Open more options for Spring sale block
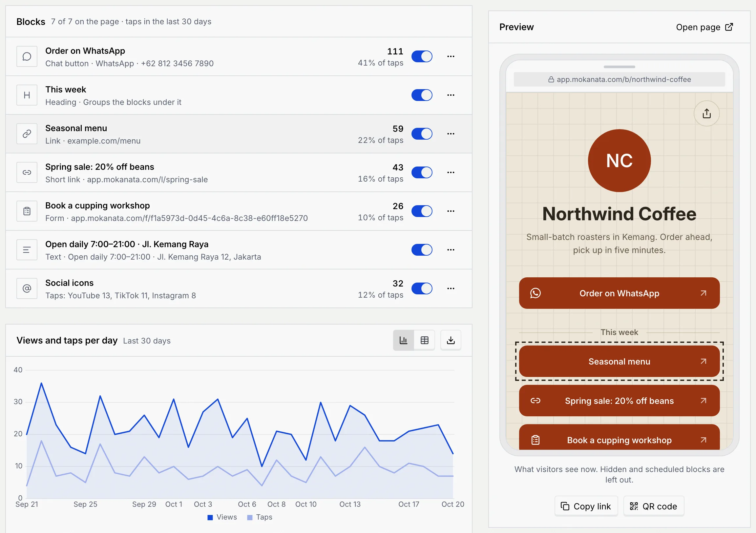 [451, 172]
